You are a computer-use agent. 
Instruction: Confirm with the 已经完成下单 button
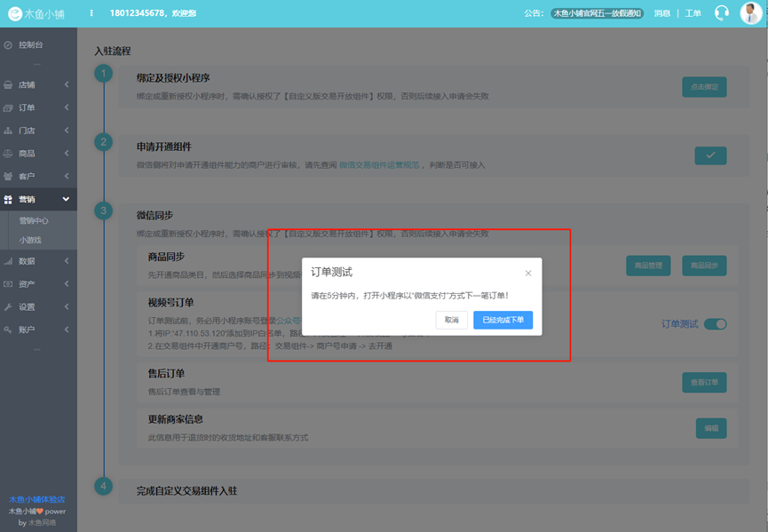pos(503,320)
